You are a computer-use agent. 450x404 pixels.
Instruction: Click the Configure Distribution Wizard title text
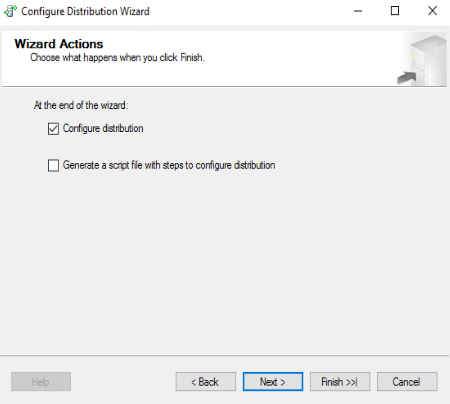click(x=85, y=11)
